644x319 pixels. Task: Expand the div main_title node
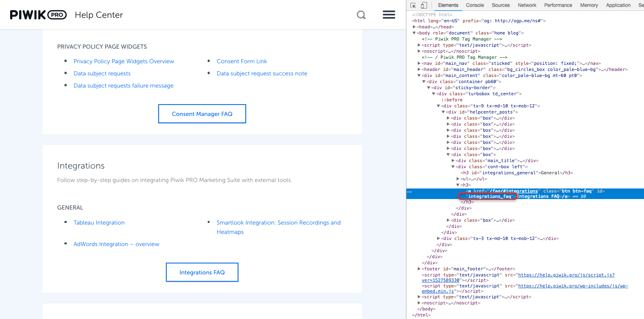pyautogui.click(x=453, y=161)
